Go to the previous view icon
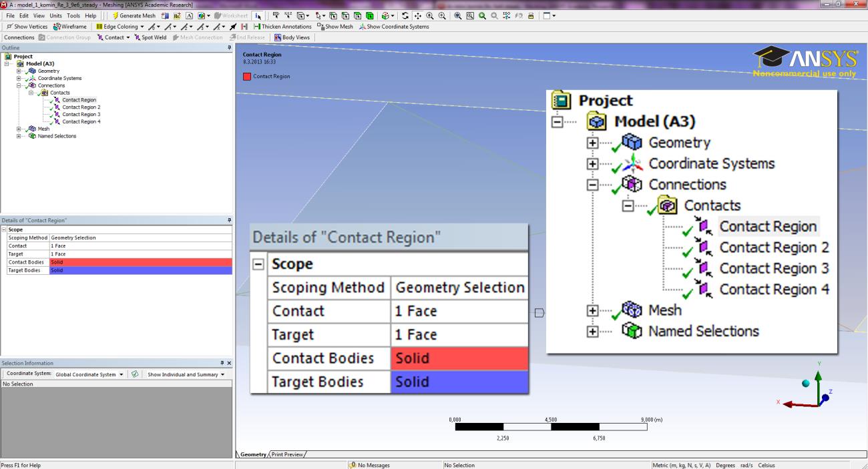868x469 pixels. click(481, 15)
